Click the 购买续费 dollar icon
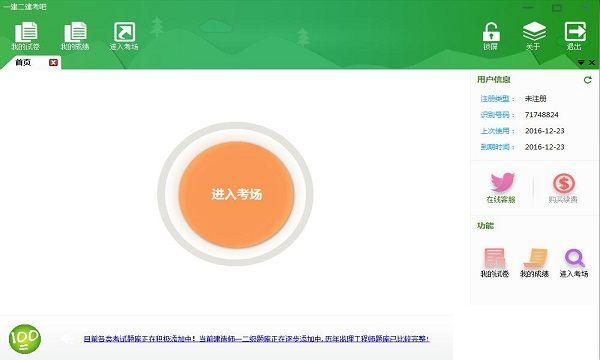The height and width of the screenshot is (360, 600). 563,187
